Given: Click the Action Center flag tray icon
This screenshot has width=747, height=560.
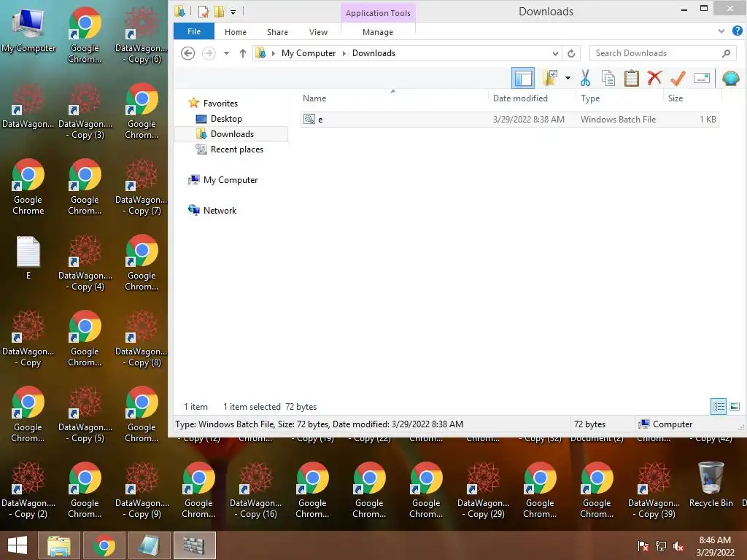Looking at the screenshot, I should click(x=643, y=546).
